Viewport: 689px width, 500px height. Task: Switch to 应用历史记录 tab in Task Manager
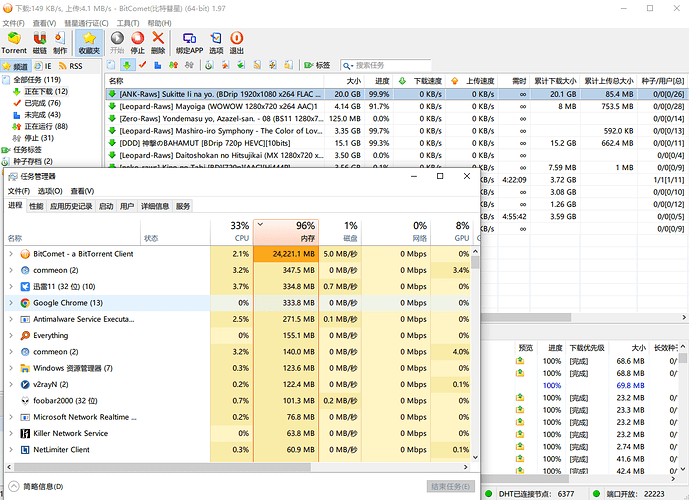(x=71, y=206)
